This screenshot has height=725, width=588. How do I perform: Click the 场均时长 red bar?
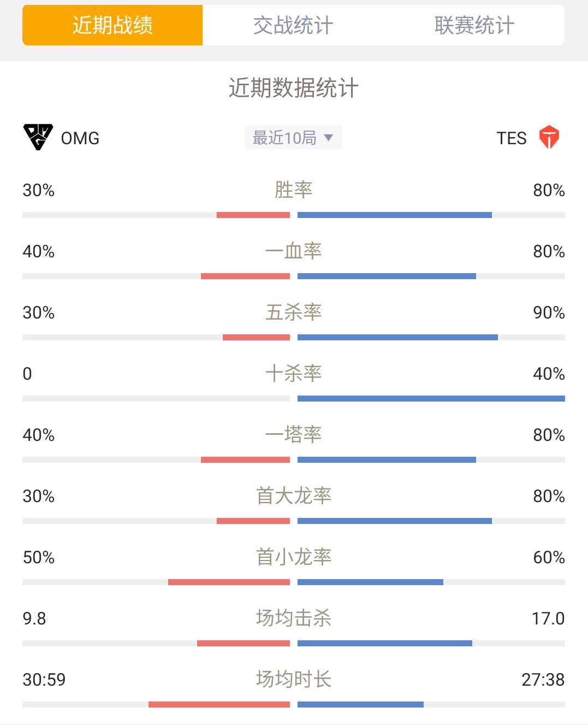(219, 705)
